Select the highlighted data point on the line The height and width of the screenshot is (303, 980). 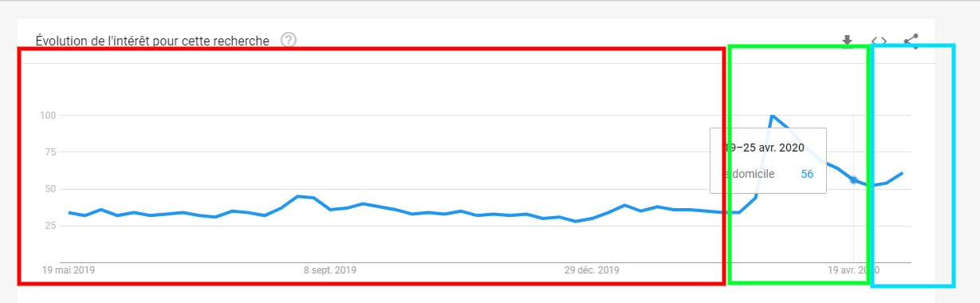coord(853,180)
